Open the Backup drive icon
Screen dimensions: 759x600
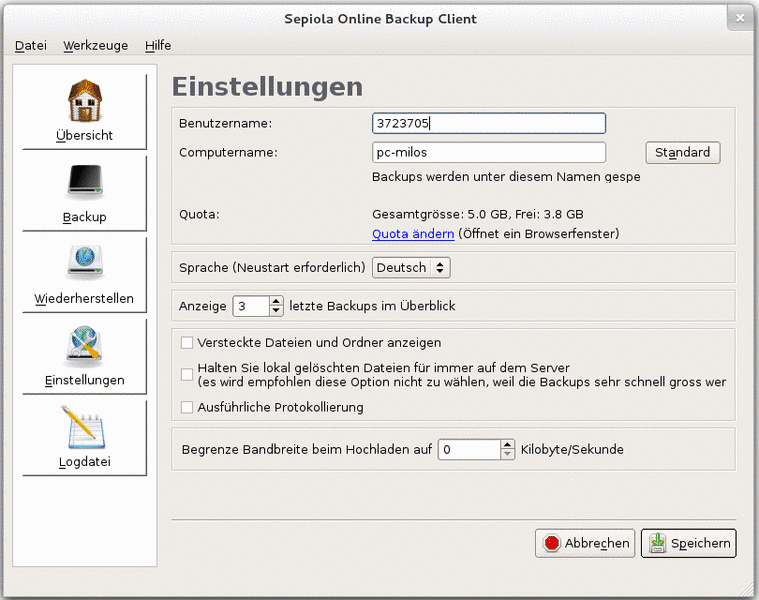[85, 182]
